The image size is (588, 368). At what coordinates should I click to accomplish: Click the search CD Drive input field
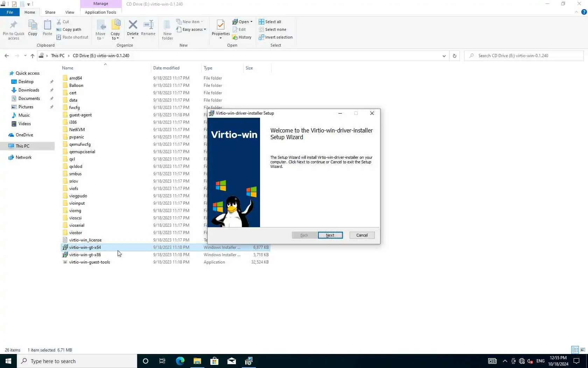(524, 56)
